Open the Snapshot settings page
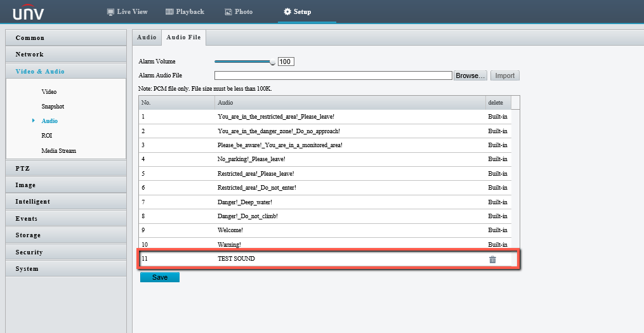 (53, 107)
